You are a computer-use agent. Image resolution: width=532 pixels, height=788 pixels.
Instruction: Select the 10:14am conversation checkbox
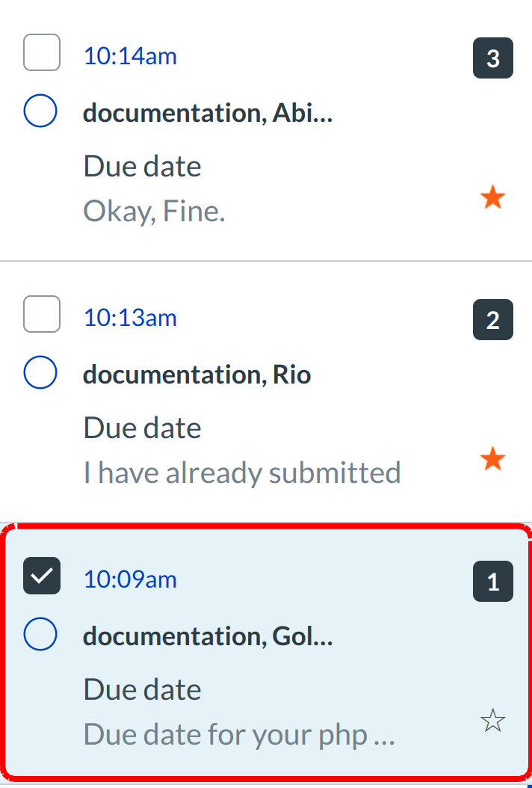coord(42,53)
